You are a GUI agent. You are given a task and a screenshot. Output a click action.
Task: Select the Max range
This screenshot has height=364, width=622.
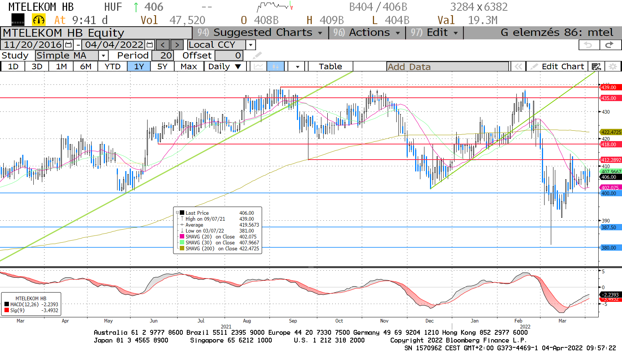pyautogui.click(x=189, y=67)
